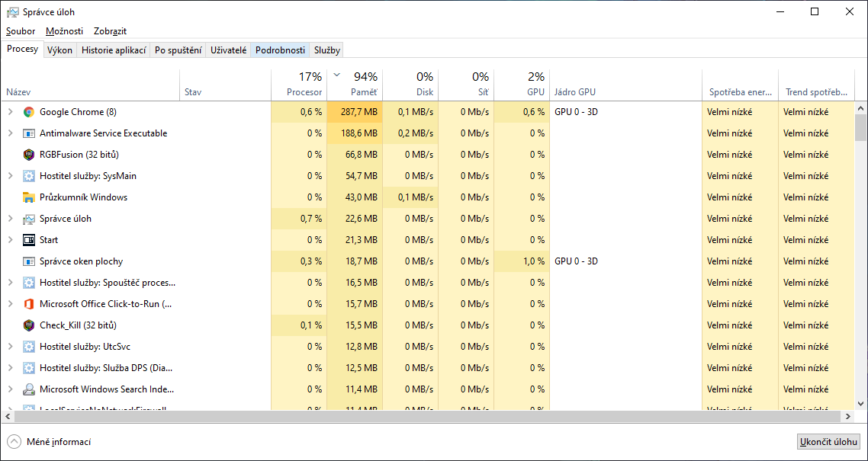
Task: Expand the Google Chrome process group
Action: coord(10,112)
